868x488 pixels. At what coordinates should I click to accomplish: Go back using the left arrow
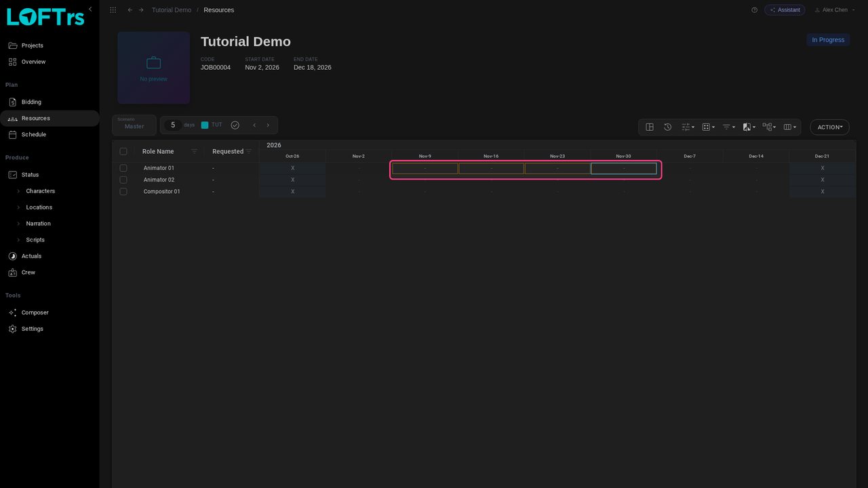click(x=130, y=10)
